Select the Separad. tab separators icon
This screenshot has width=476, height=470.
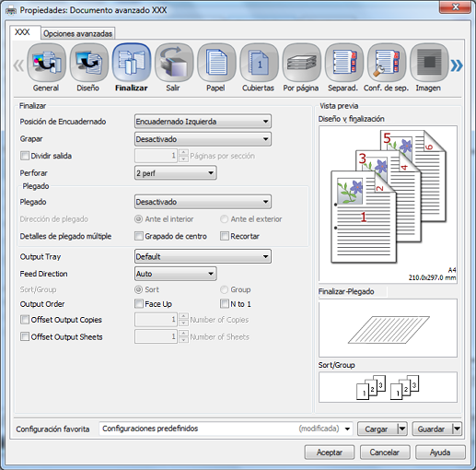pyautogui.click(x=344, y=63)
